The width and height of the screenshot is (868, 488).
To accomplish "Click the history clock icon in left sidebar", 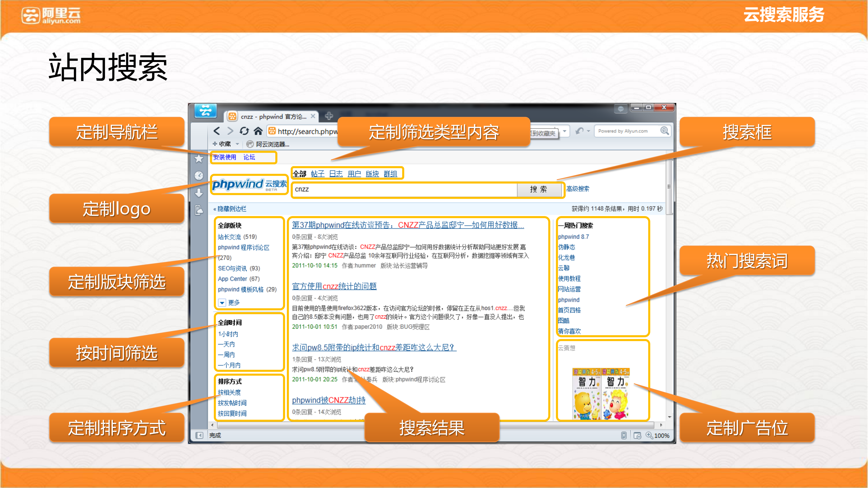I will (199, 175).
